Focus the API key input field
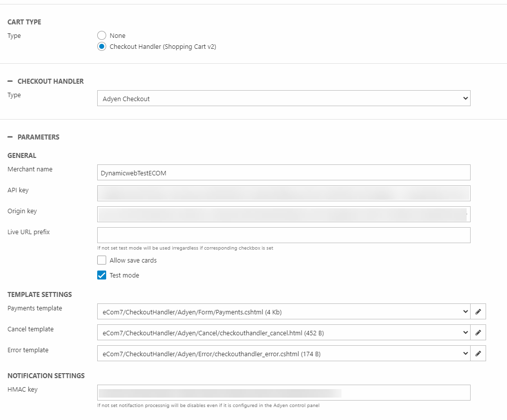507x420 pixels. click(x=283, y=193)
